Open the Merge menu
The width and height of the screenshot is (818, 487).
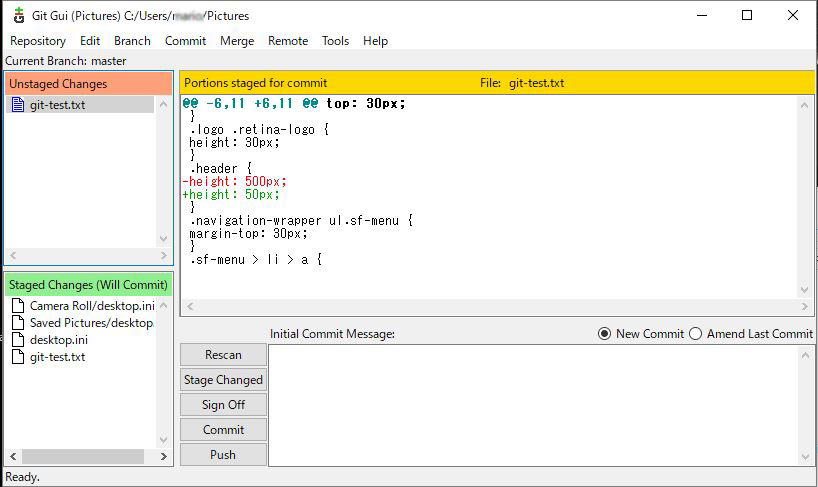coord(237,41)
